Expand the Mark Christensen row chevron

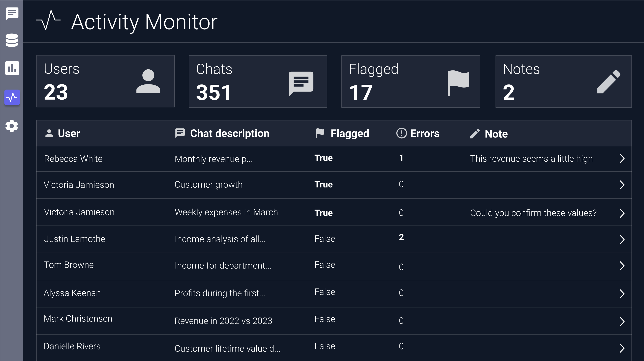point(622,321)
